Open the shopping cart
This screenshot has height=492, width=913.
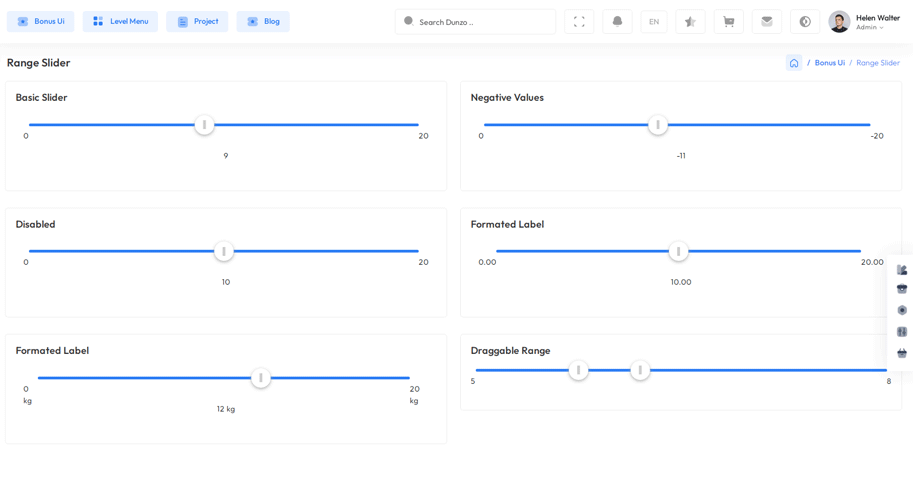tap(728, 22)
